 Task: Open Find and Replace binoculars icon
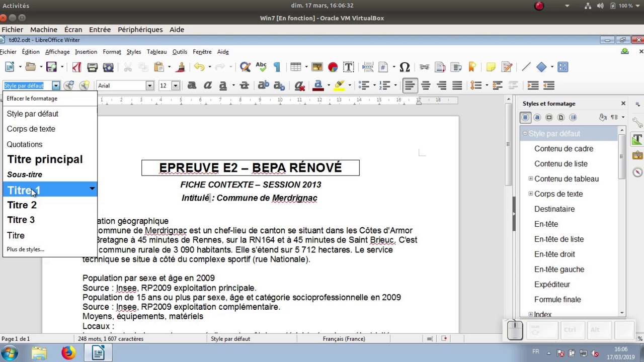tap(245, 67)
